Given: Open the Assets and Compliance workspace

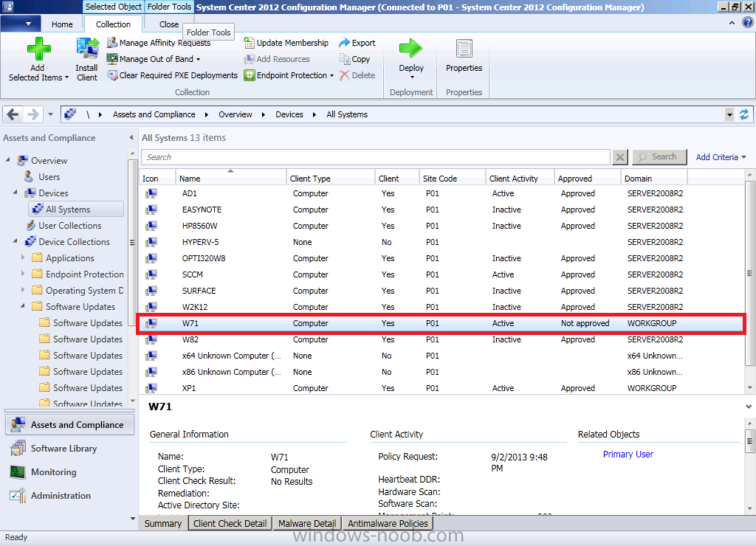Looking at the screenshot, I should (x=69, y=424).
